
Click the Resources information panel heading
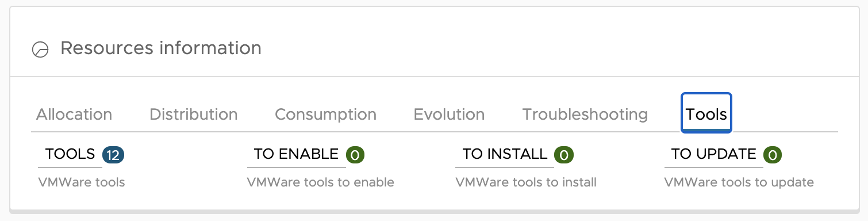(161, 48)
